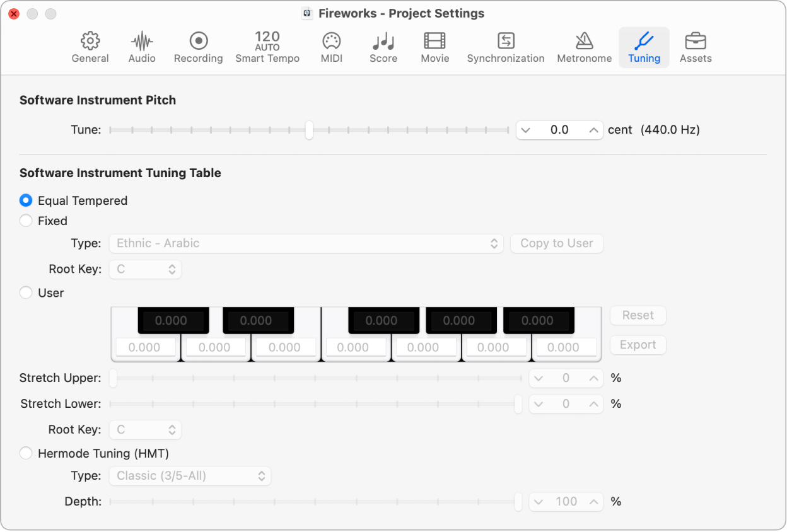
Task: Select the Recording settings icon
Action: (198, 47)
